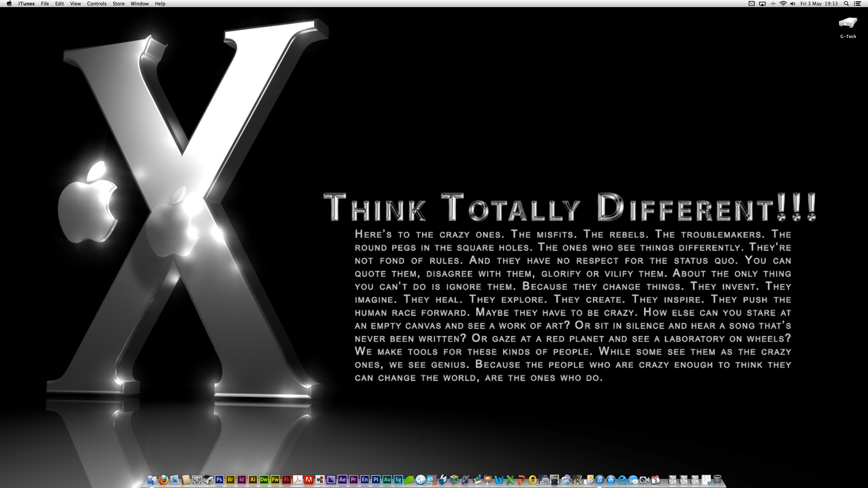Open Address Book in the Dock
868x488 pixels.
pyautogui.click(x=185, y=480)
